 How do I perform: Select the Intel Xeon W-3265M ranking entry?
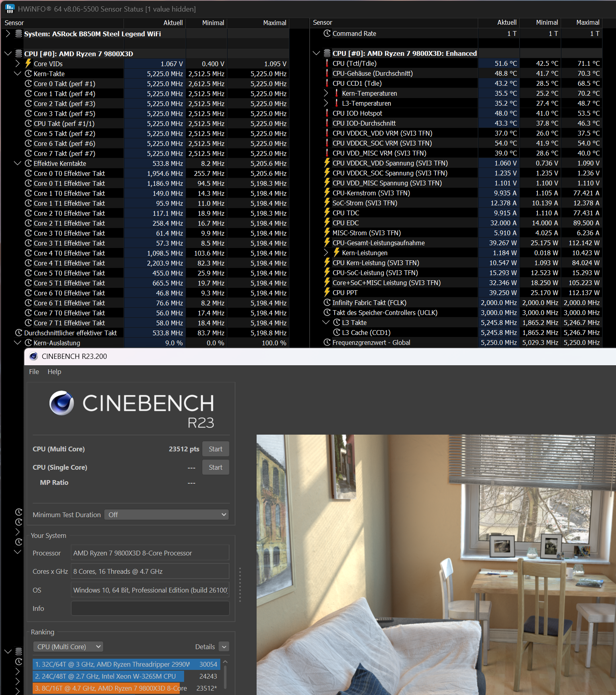[x=127, y=676]
